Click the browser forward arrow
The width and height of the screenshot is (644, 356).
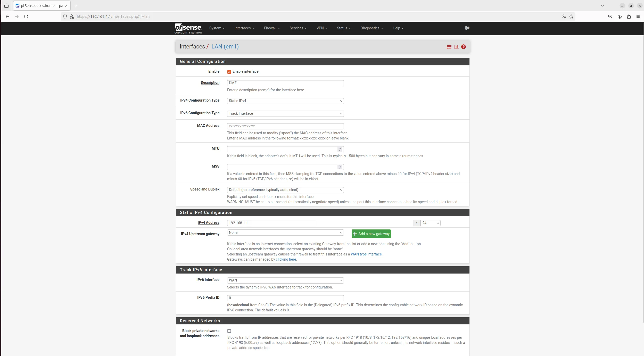tap(17, 16)
